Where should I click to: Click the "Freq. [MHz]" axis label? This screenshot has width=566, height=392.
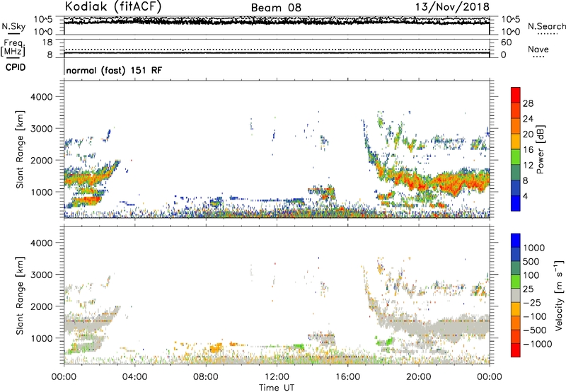(x=13, y=48)
